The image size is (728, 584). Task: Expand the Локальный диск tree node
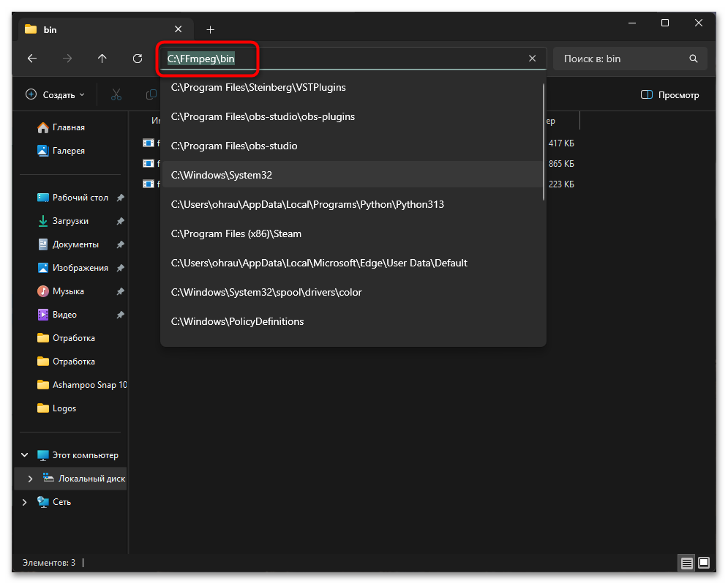pyautogui.click(x=31, y=478)
